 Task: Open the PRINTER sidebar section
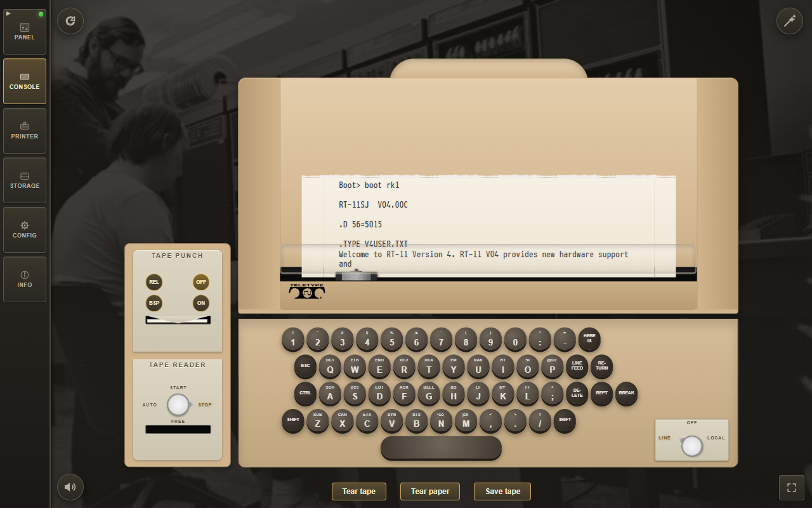click(x=25, y=131)
